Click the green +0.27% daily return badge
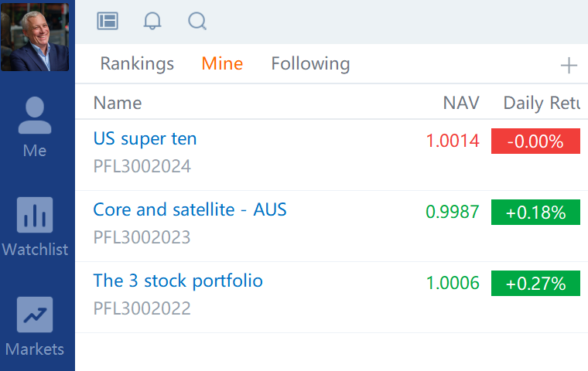The height and width of the screenshot is (371, 588). click(535, 284)
